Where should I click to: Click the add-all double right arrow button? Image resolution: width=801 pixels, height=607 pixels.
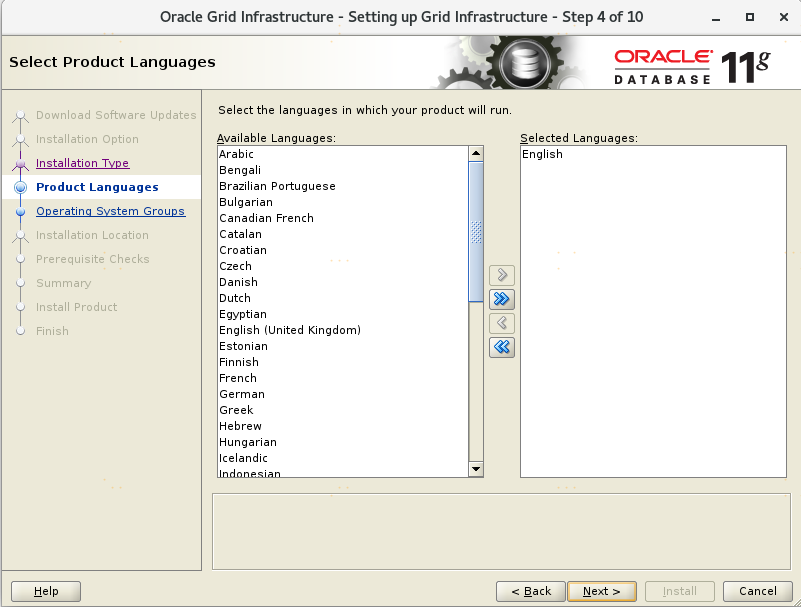pos(502,299)
